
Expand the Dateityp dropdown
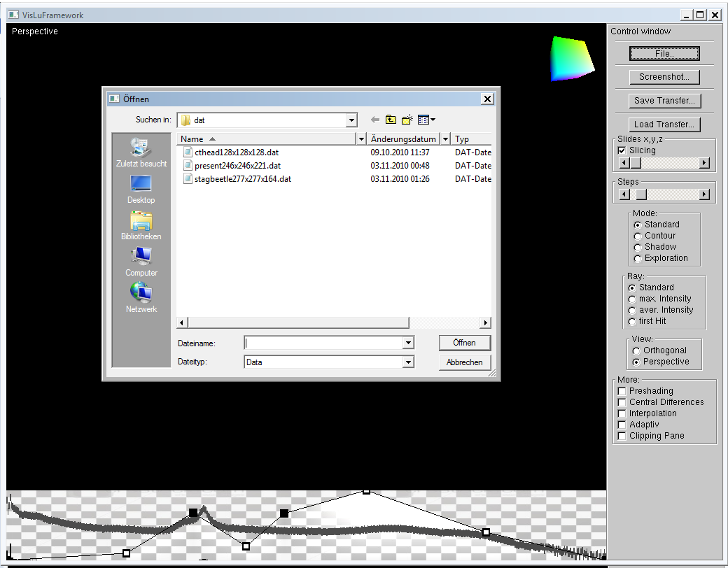click(408, 362)
